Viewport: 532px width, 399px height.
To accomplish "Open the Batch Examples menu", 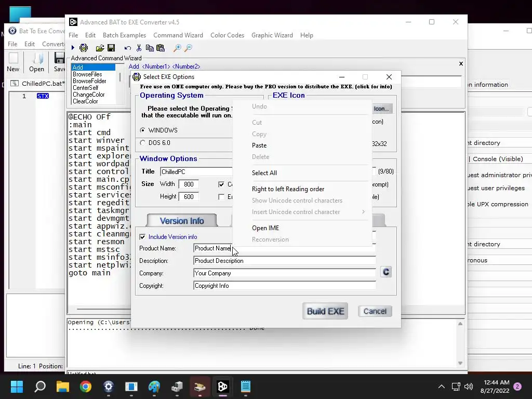I will click(x=124, y=35).
